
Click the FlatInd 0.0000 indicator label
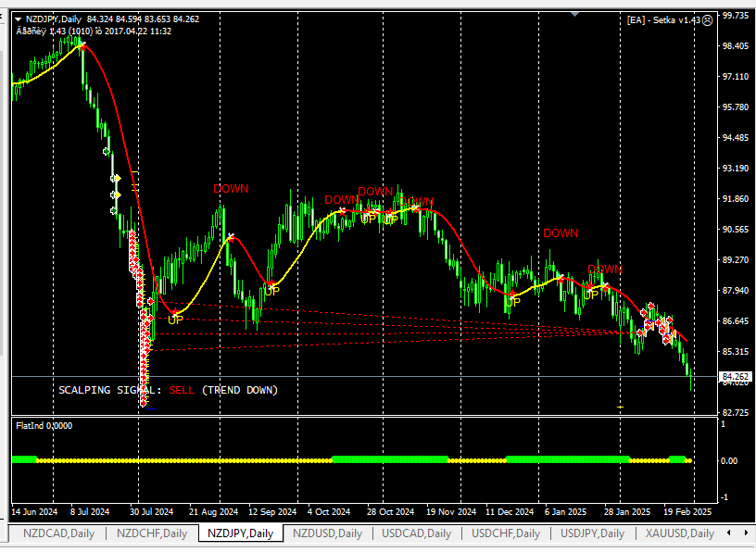(x=44, y=426)
